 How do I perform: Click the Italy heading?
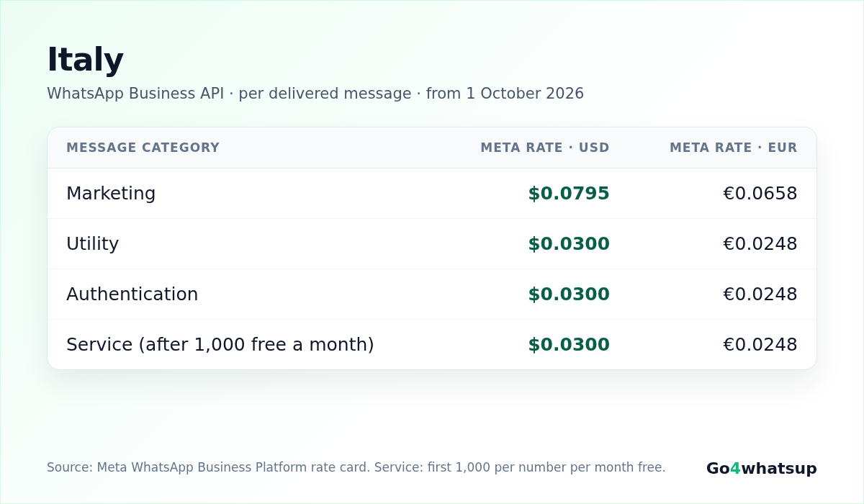tap(85, 60)
